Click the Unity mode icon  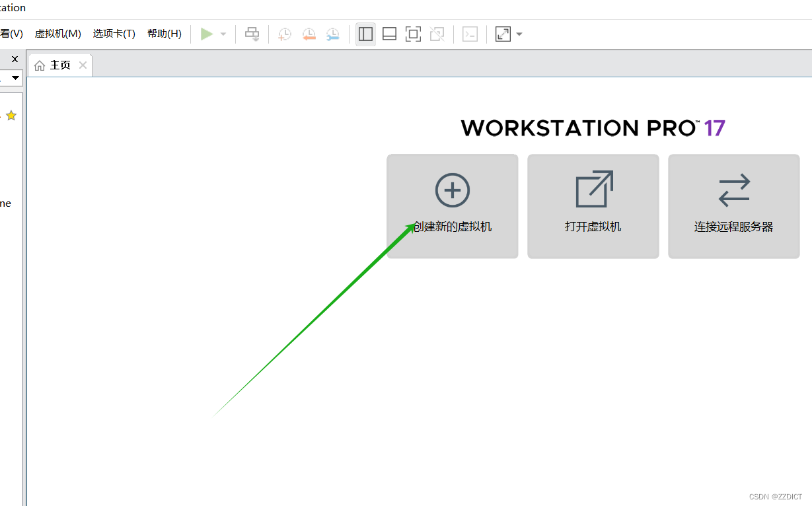click(437, 34)
